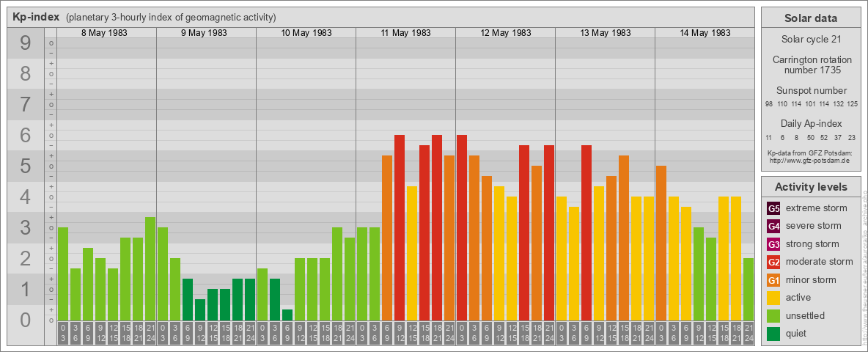This screenshot has width=868, height=352.
Task: Click sunspot number value 98
Action: click(769, 104)
